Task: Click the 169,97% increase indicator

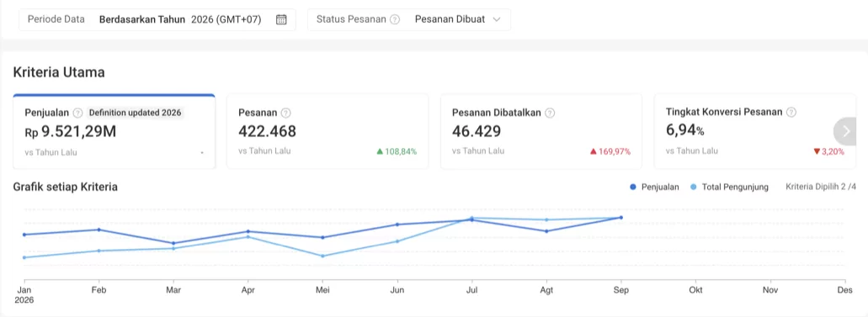Action: pos(610,151)
